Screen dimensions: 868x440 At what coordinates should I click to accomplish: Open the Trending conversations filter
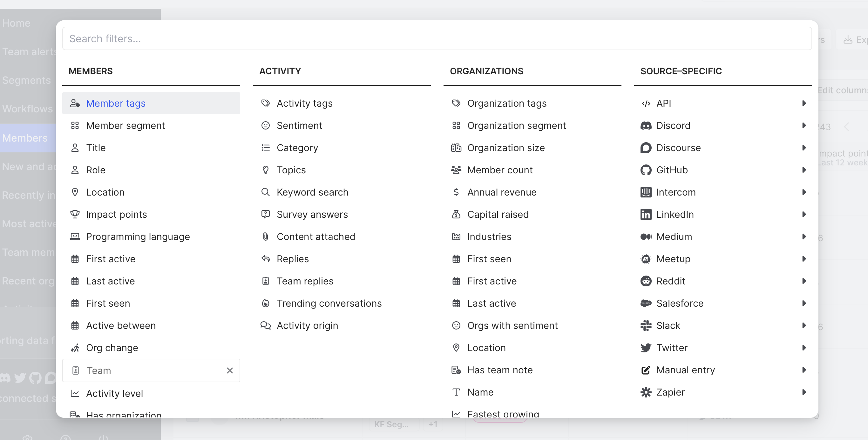pyautogui.click(x=329, y=303)
